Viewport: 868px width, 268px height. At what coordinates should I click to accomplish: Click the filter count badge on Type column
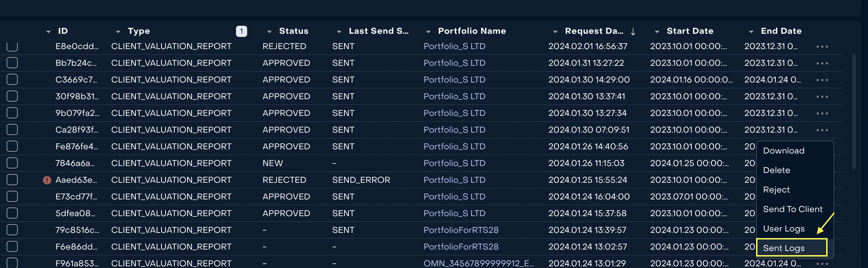tap(241, 31)
